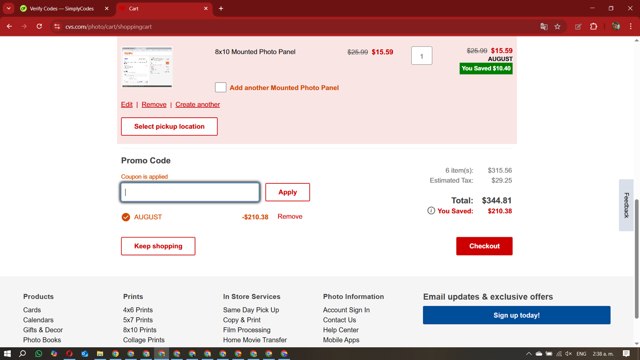The height and width of the screenshot is (360, 640).
Task: Remove the Mounted Photo Panel item
Action: click(154, 104)
